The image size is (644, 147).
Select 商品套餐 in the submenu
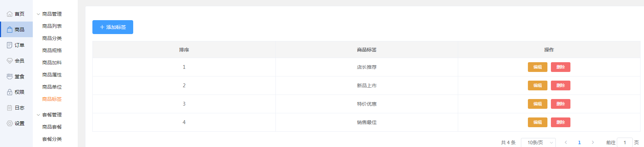(x=52, y=127)
